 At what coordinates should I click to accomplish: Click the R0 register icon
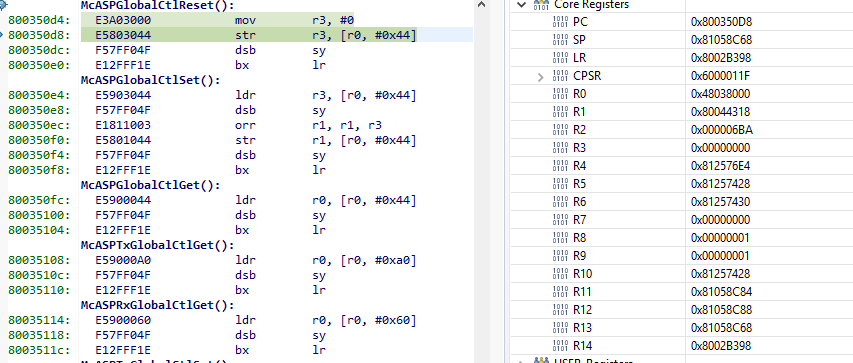point(560,94)
